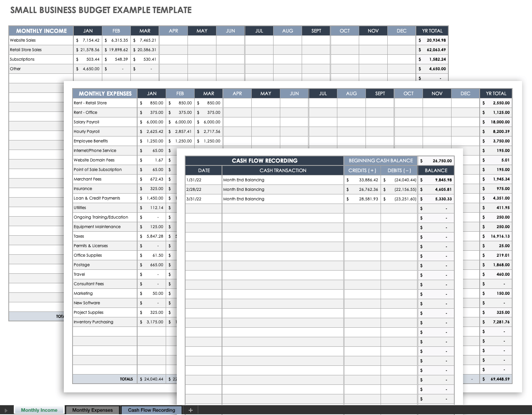Click balance value 5,330.33
The image size is (532, 415).
pyautogui.click(x=436, y=199)
